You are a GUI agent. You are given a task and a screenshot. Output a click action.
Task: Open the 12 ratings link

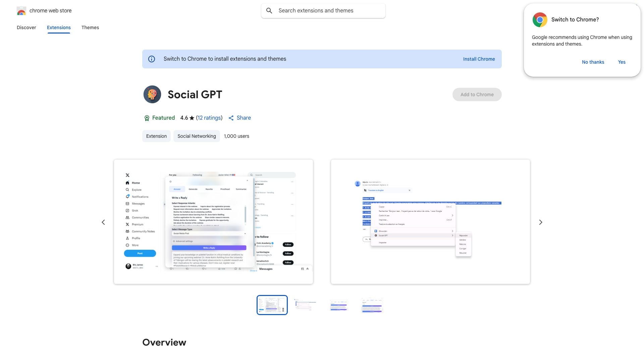pos(209,118)
